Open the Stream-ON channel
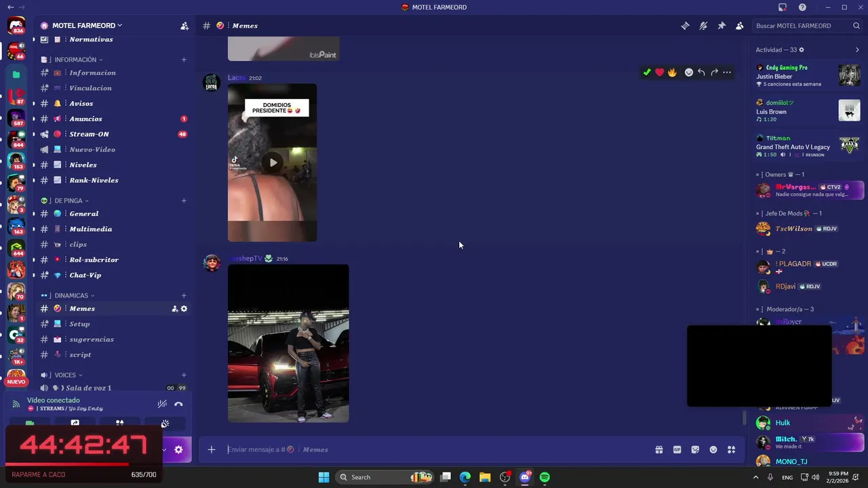This screenshot has height=488, width=868. click(x=113, y=134)
